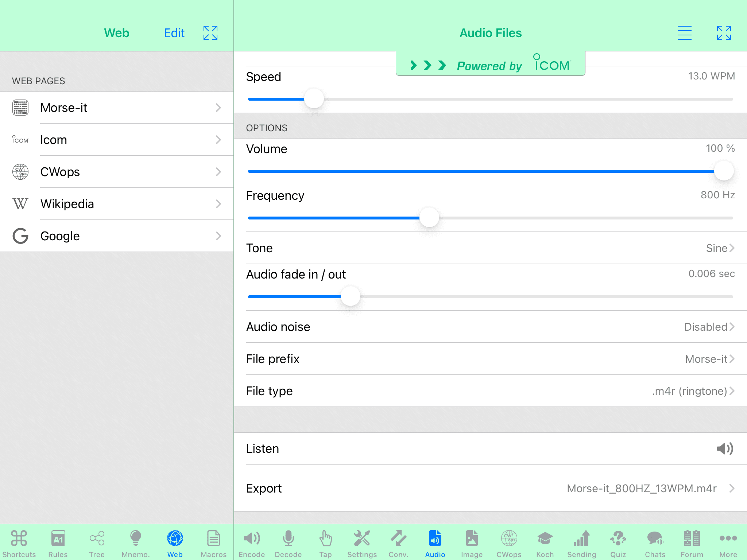Viewport: 747px width, 560px height.
Task: Click the Frequency slider knob
Action: [429, 217]
